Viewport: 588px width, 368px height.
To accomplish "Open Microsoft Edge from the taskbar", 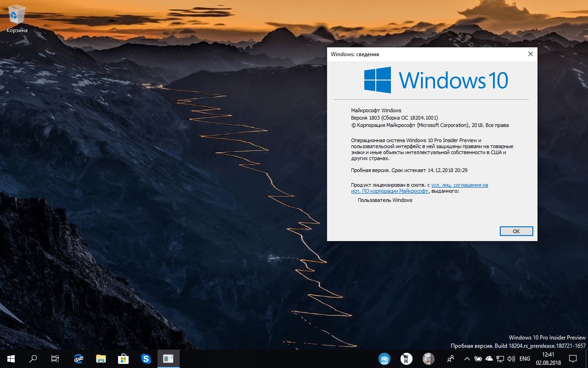I will (x=78, y=358).
